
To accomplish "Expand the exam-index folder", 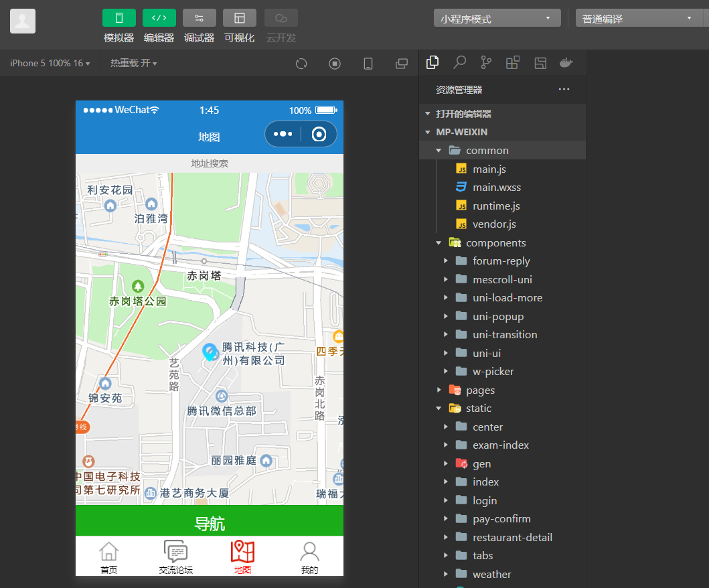I will click(503, 445).
